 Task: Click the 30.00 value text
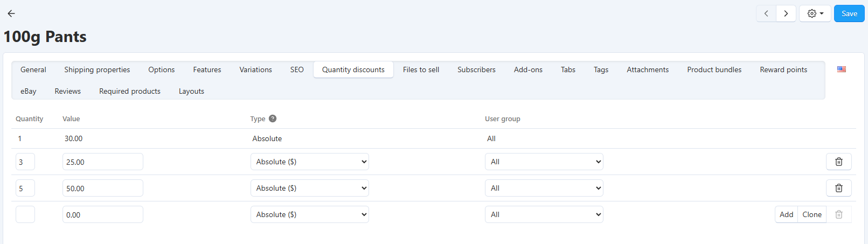tap(73, 138)
